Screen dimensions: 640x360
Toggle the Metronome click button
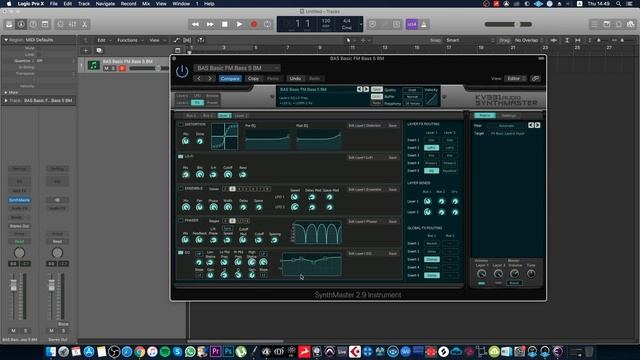pos(424,24)
